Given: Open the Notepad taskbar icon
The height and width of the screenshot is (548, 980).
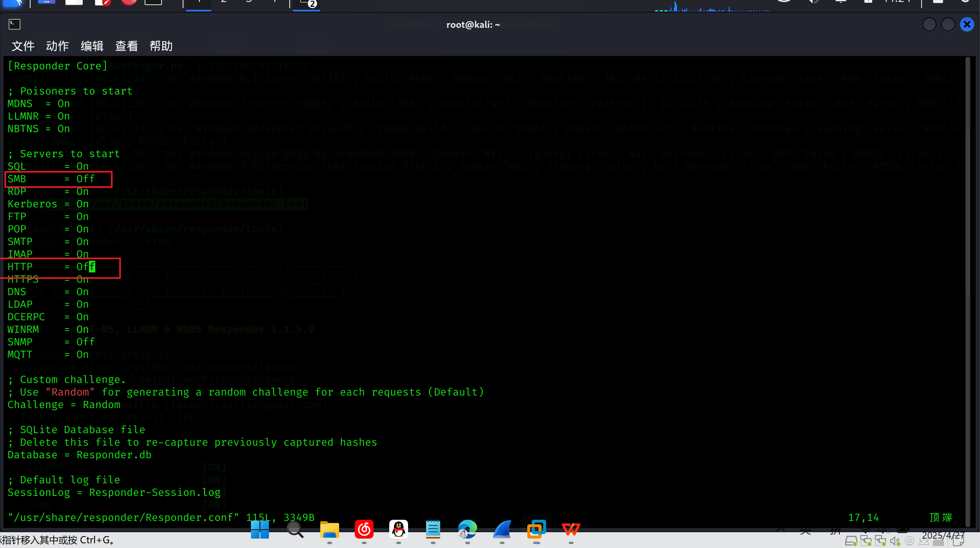Looking at the screenshot, I should point(433,530).
